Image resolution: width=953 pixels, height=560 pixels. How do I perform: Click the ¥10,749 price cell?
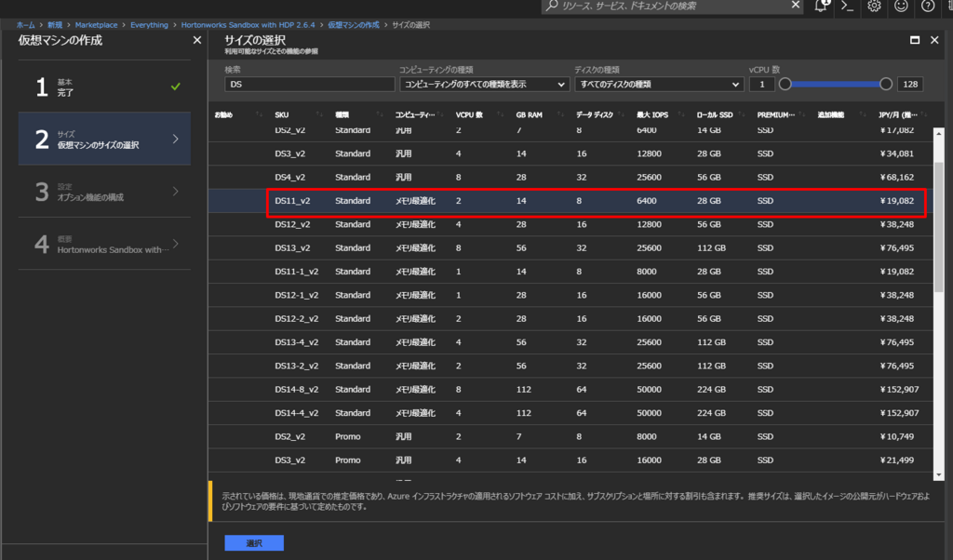click(x=896, y=436)
